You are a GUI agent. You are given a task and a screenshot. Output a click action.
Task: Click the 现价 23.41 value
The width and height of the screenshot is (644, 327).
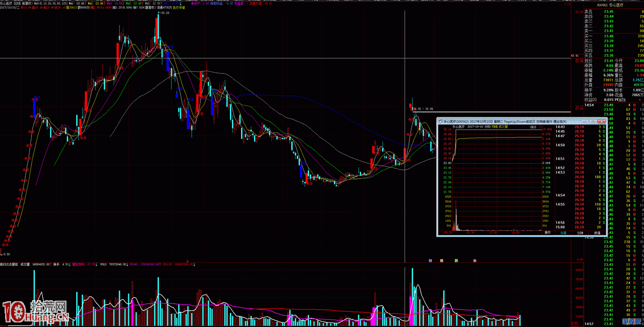click(x=608, y=60)
